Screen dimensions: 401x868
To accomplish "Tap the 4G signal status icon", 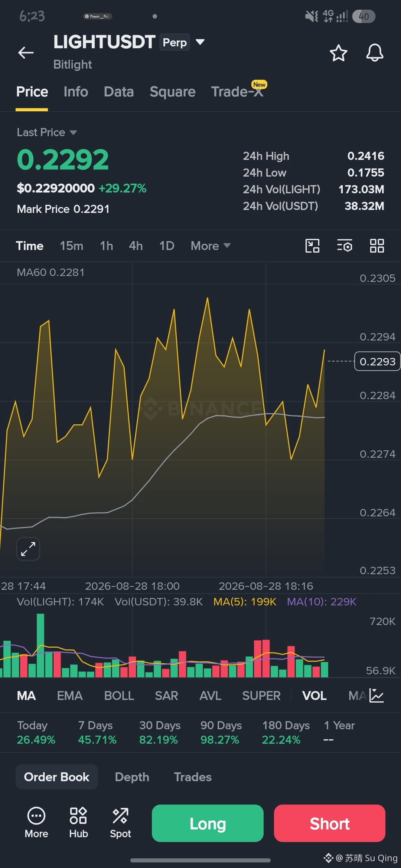I will click(x=335, y=16).
